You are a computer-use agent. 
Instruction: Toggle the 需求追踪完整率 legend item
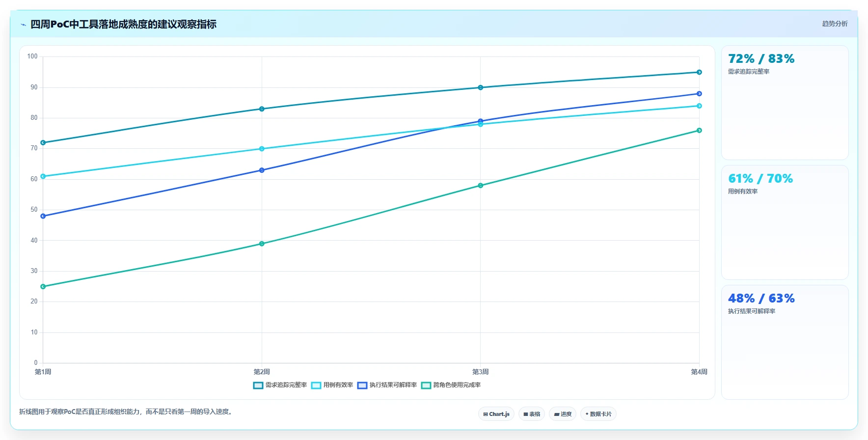[x=280, y=385]
